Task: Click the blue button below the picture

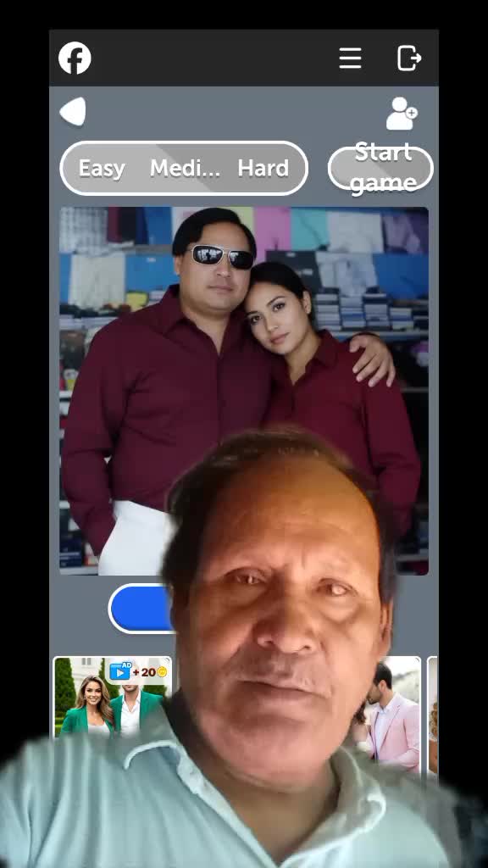Action: tap(142, 609)
